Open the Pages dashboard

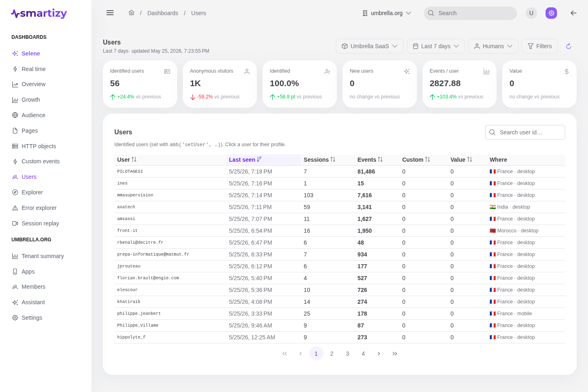click(x=46, y=131)
